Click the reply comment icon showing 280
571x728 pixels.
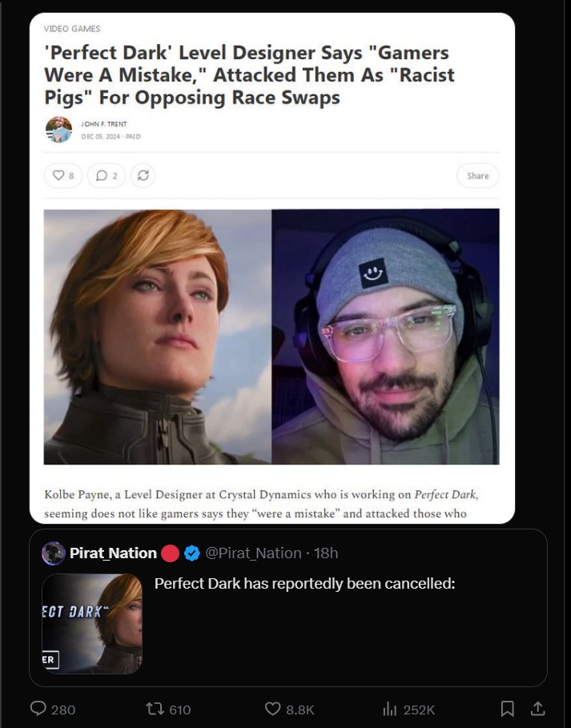(38, 709)
